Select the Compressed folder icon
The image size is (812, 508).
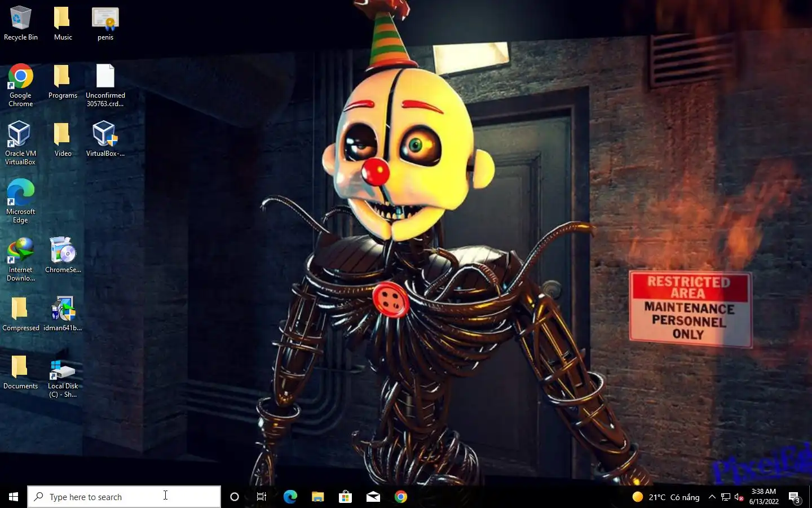(21, 314)
